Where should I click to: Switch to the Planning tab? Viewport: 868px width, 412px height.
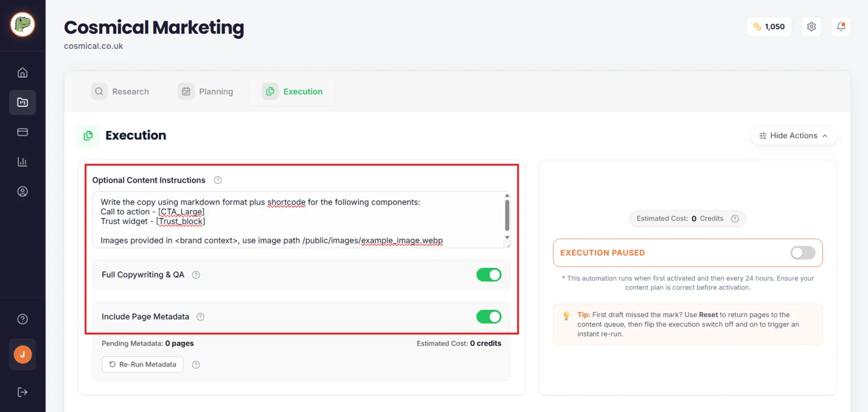click(206, 91)
